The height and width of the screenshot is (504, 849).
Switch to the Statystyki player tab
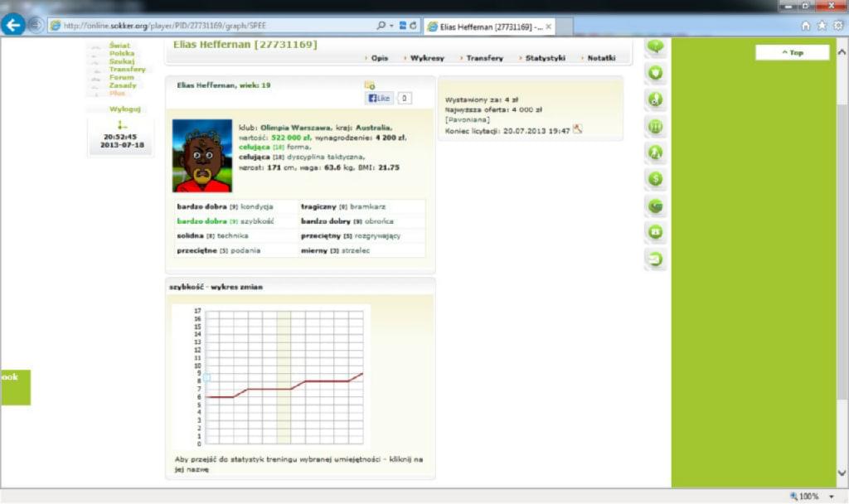coord(546,58)
